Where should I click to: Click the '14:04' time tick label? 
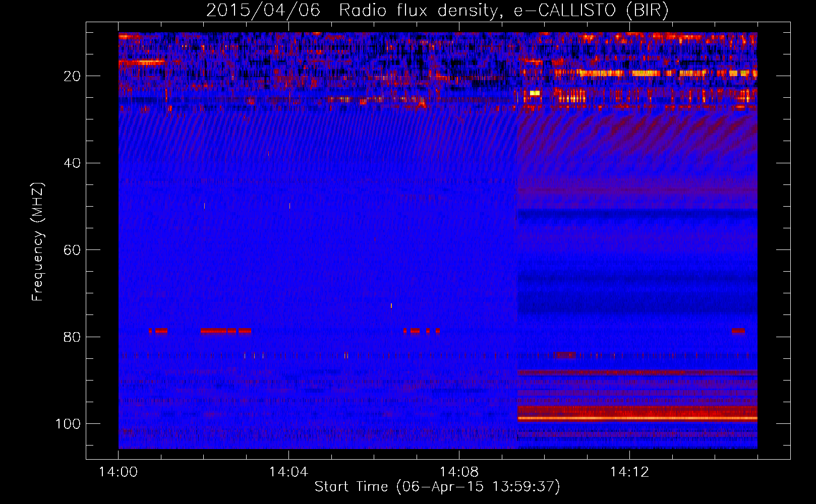(288, 472)
